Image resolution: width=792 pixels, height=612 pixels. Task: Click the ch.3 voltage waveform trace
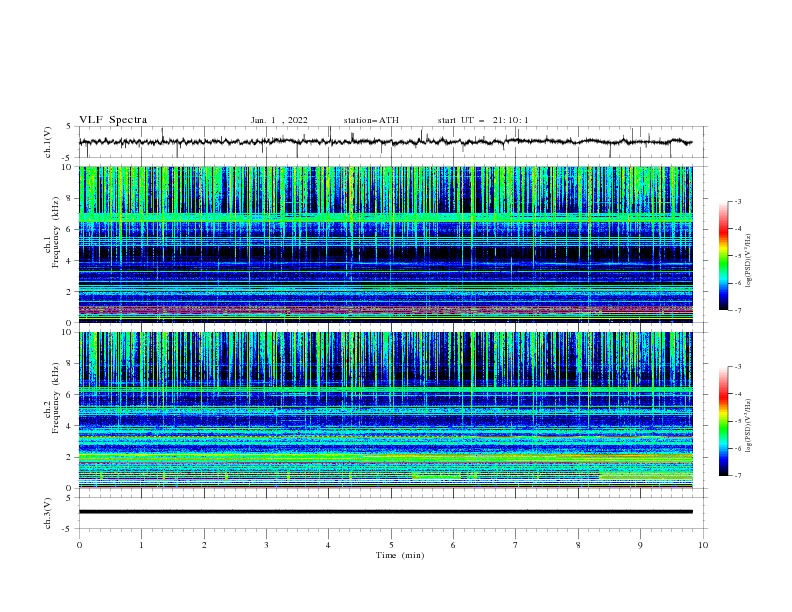coord(385,512)
